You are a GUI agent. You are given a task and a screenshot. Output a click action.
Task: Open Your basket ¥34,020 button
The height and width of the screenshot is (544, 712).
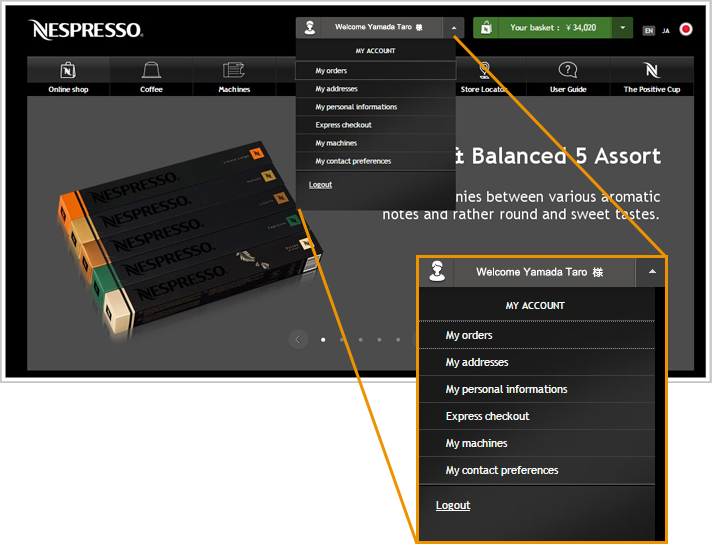[x=553, y=28]
